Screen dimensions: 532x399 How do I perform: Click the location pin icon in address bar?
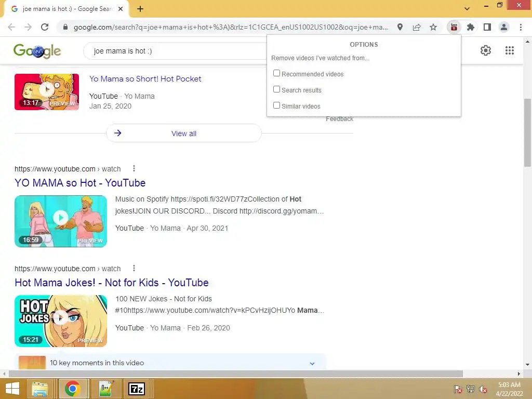pyautogui.click(x=400, y=27)
